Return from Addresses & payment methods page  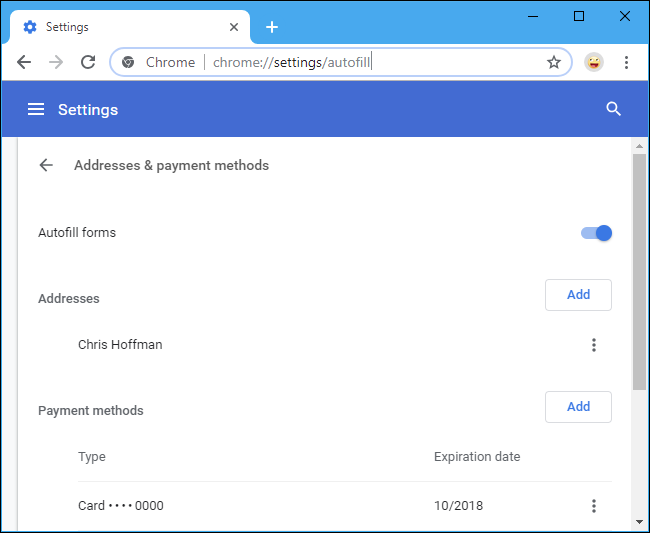click(x=46, y=165)
